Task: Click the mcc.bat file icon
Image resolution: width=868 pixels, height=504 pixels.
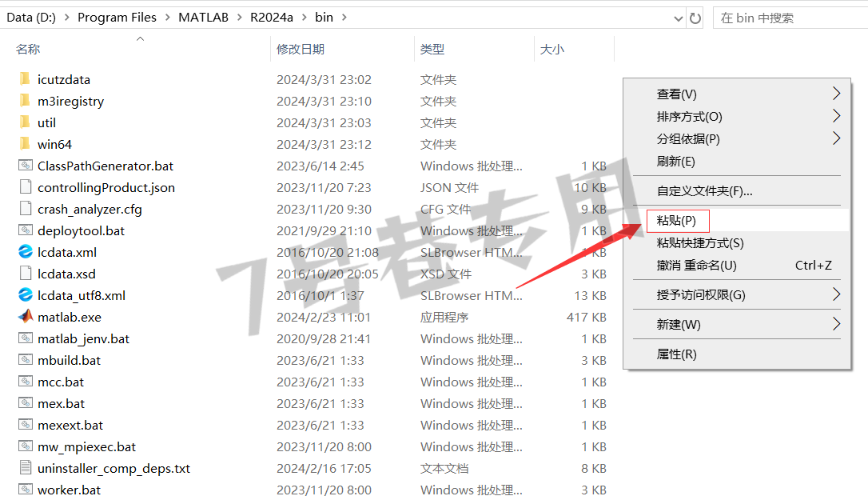Action: coord(26,382)
